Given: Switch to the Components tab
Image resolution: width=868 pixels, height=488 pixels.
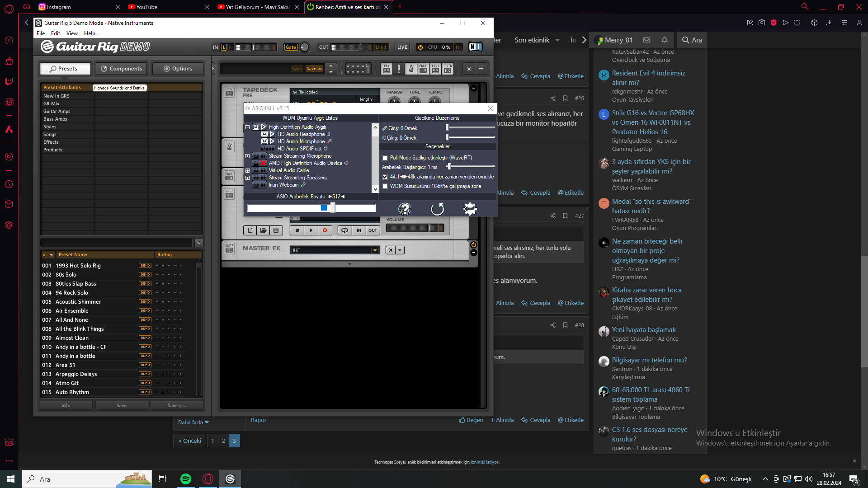Looking at the screenshot, I should point(122,69).
